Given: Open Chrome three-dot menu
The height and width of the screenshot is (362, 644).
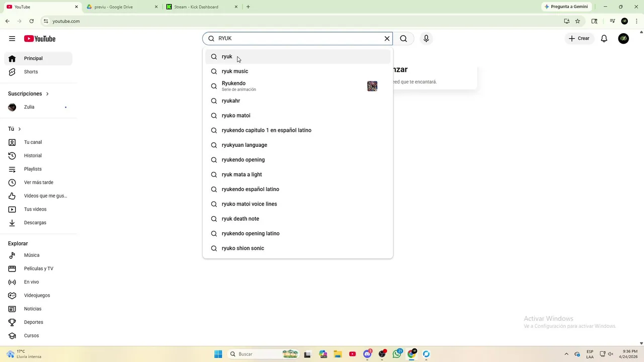Looking at the screenshot, I should tap(636, 21).
